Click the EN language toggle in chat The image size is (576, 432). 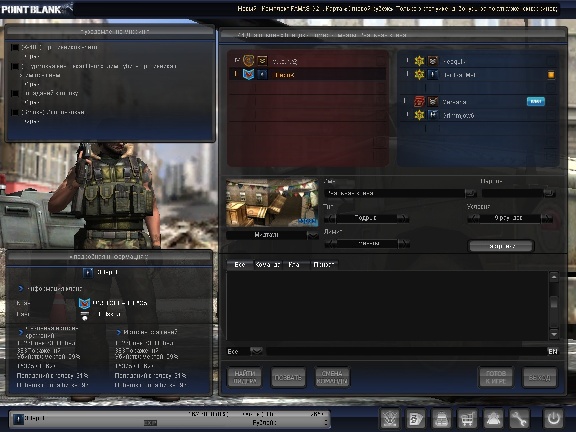(552, 352)
